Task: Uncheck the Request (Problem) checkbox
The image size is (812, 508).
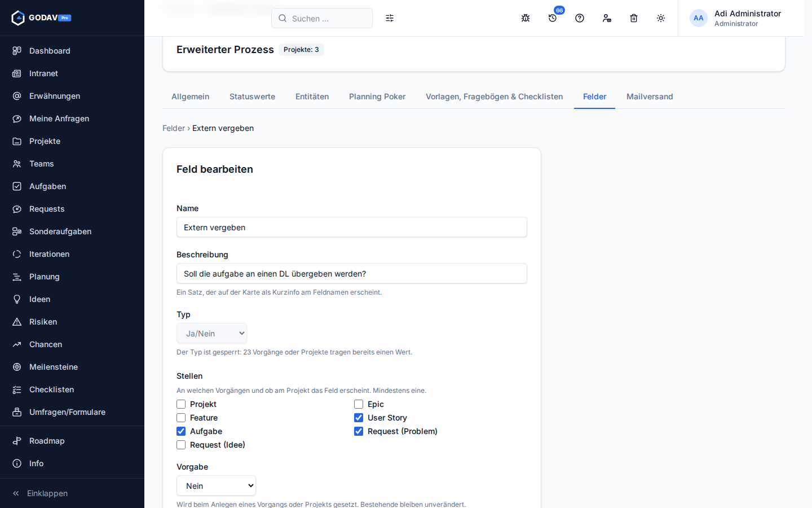Action: (359, 431)
